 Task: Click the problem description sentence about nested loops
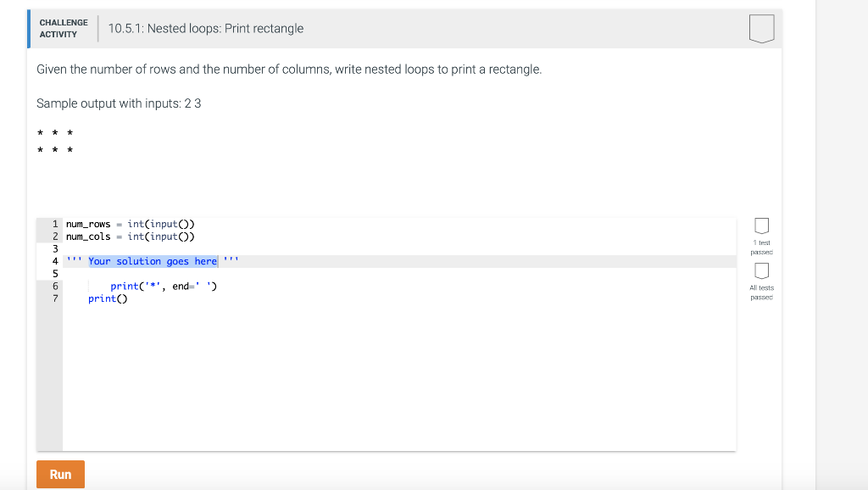[x=289, y=70]
